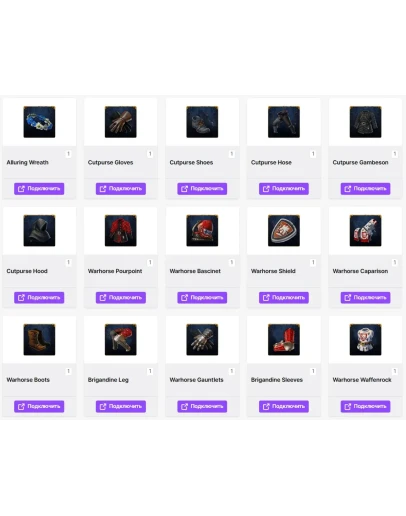Click Подключить button under Cutpurse Hose
The width and height of the screenshot is (406, 516).
point(284,189)
